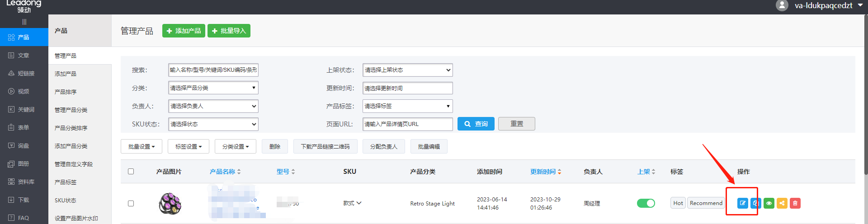Image resolution: width=868 pixels, height=224 pixels.
Task: Open 产品排序 in the submenu
Action: click(66, 92)
